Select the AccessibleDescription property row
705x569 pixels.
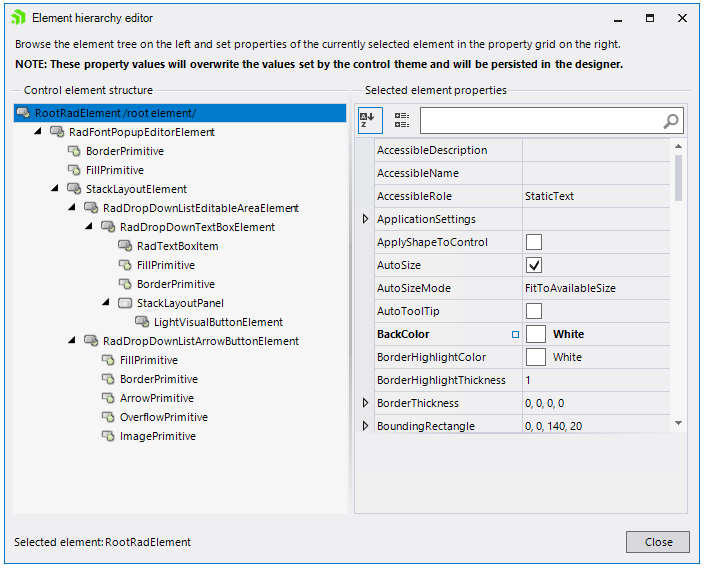(x=522, y=150)
